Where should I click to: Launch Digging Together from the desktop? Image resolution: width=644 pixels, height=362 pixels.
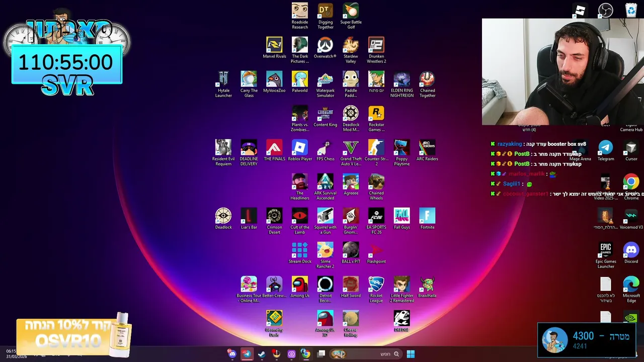tap(326, 16)
